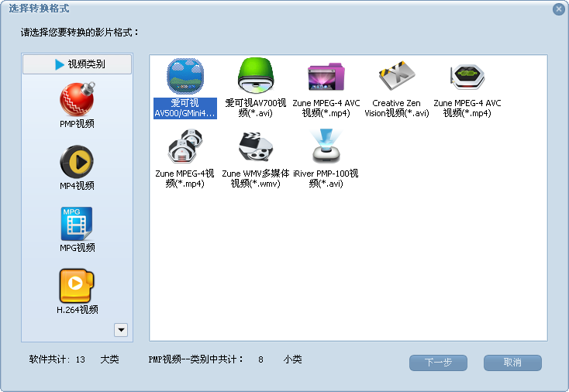The width and height of the screenshot is (569, 392).
Task: Click the iRiver PMP-100视频(*.avi) label
Action: tap(326, 178)
